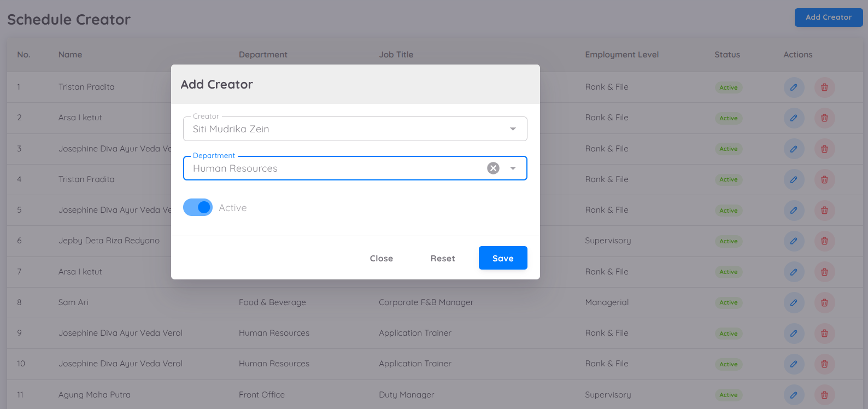Toggle the Active switch off

point(198,208)
